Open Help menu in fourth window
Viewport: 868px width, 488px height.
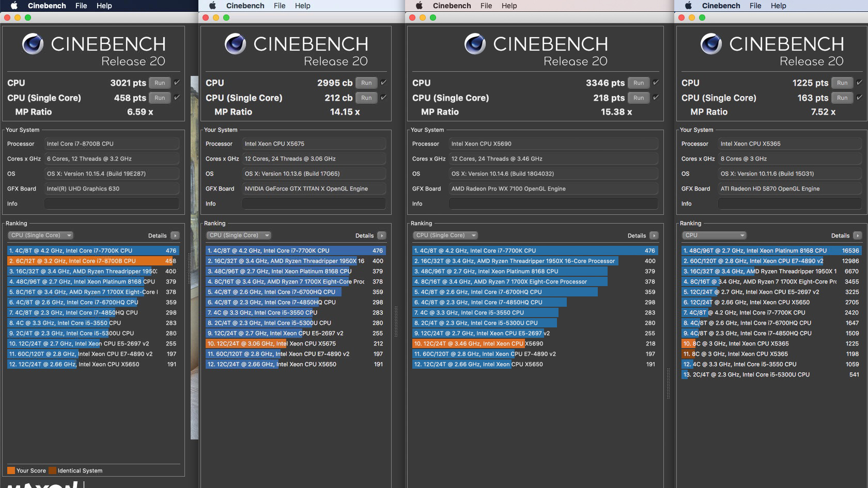tap(778, 6)
